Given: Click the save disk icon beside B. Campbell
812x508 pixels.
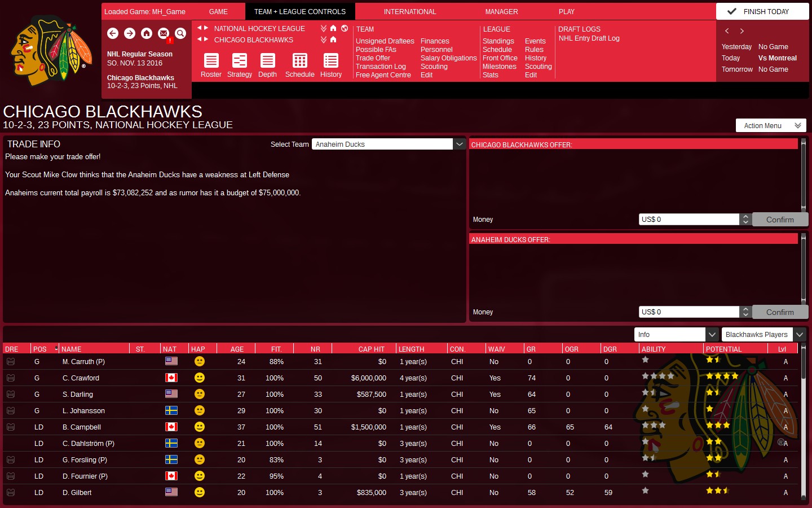Looking at the screenshot, I should pos(11,427).
